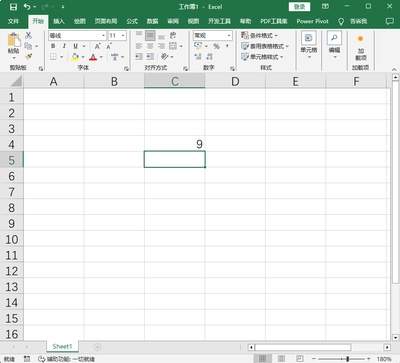The height and width of the screenshot is (363, 400).
Task: Apply percent style number format
Action: tap(217, 46)
